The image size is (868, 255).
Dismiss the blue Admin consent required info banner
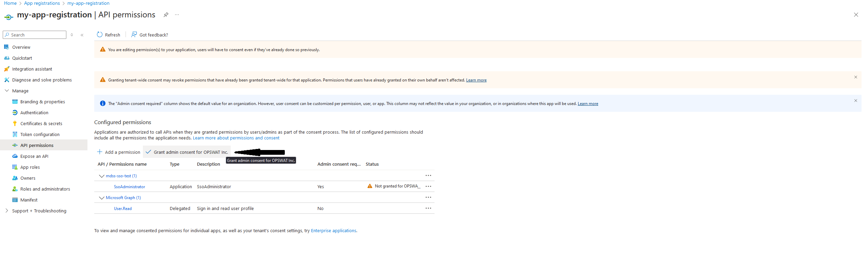click(855, 101)
